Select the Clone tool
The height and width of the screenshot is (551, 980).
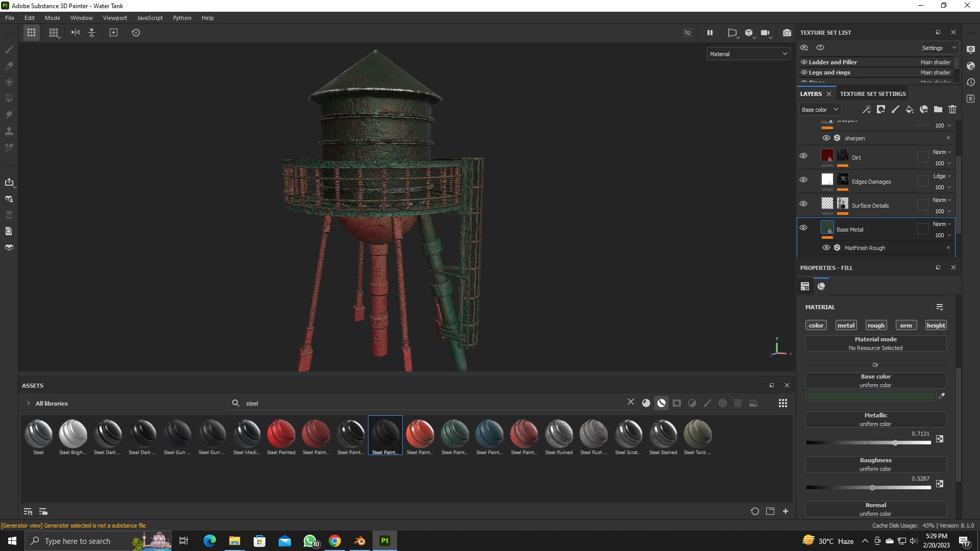[9, 131]
